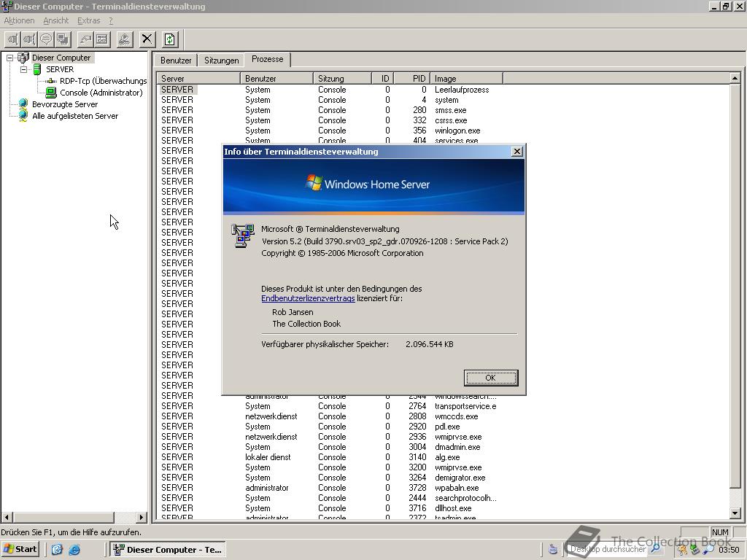Sort process list by Sitzung column
The width and height of the screenshot is (747, 560).
point(343,78)
